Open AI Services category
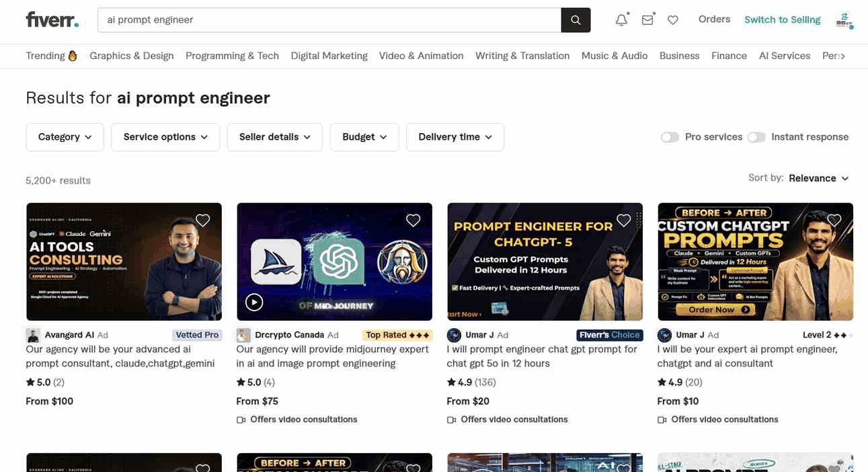Viewport: 868px width, 472px height. coord(785,56)
